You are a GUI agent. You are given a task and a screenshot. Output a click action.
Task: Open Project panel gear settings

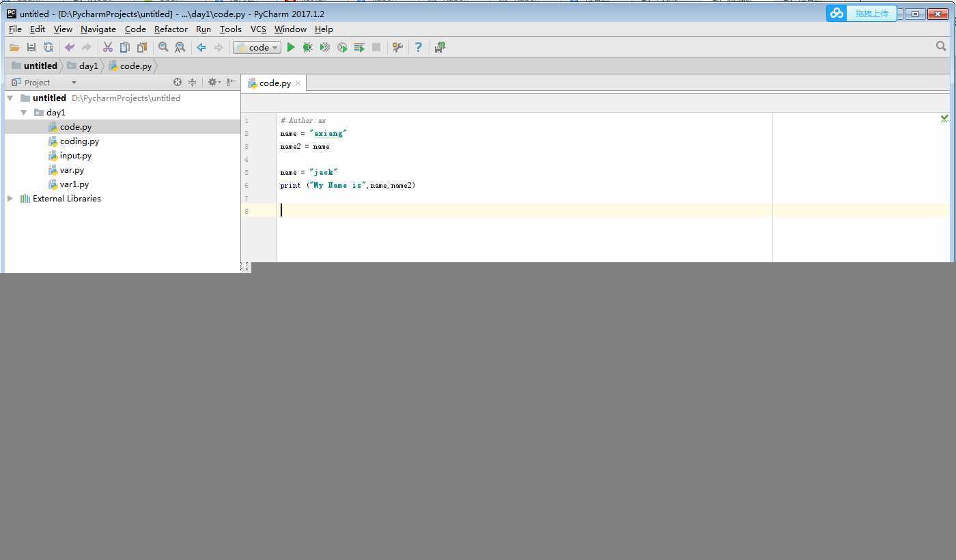click(x=214, y=82)
